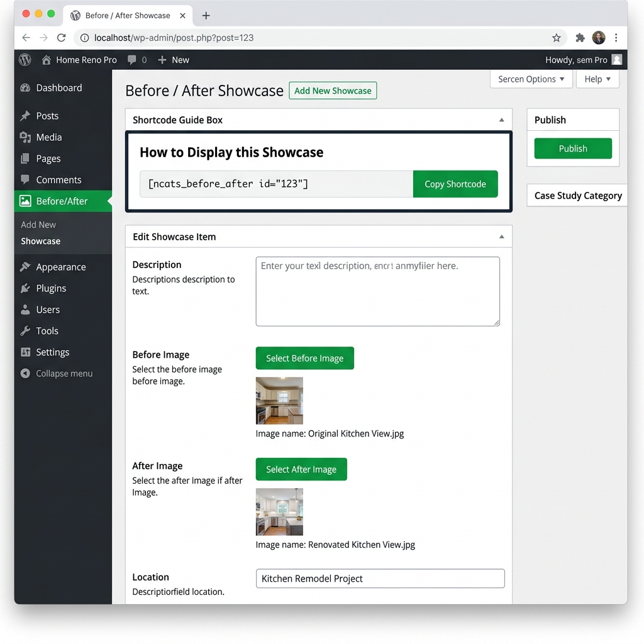Click the Before/After image icon in the sidebar
The image size is (644, 644).
(x=25, y=201)
